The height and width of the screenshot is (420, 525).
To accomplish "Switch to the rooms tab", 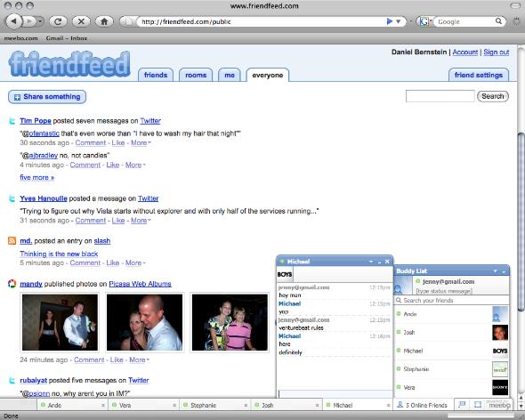I will coord(196,75).
